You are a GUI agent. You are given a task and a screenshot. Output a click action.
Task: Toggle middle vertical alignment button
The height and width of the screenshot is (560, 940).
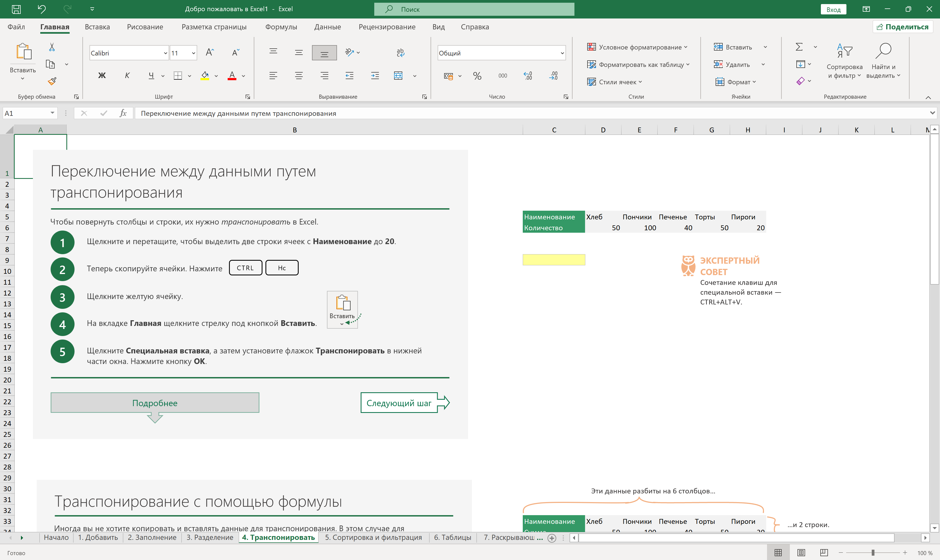[299, 53]
